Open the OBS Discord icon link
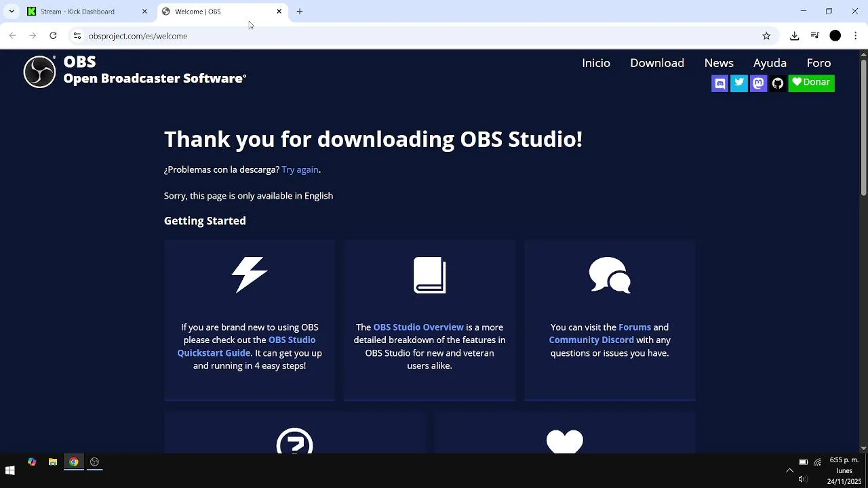 (x=720, y=83)
